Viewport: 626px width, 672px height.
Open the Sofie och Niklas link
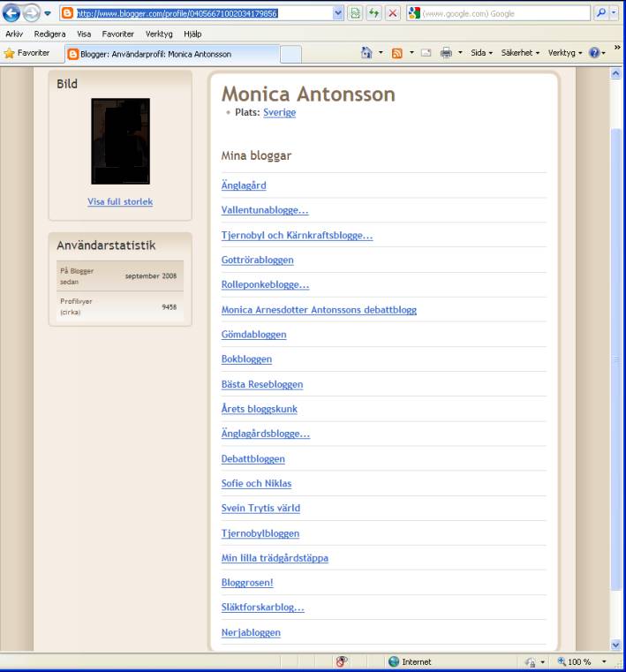tap(256, 483)
